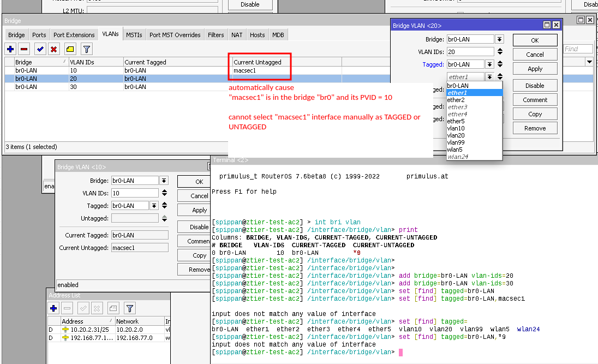Open Filters tab in Bridge window
The width and height of the screenshot is (598, 364).
pyautogui.click(x=216, y=35)
